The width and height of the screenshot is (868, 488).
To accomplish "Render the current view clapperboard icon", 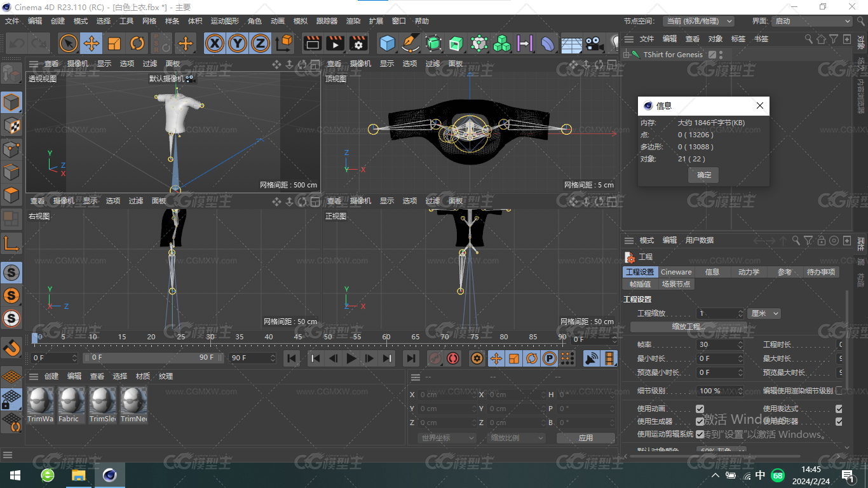I will point(312,43).
